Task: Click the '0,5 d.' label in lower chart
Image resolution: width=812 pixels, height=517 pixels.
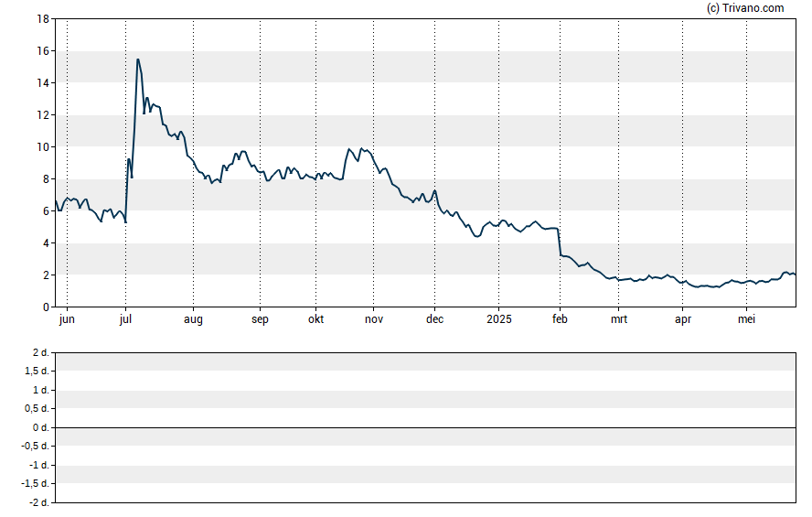Action: coord(37,409)
